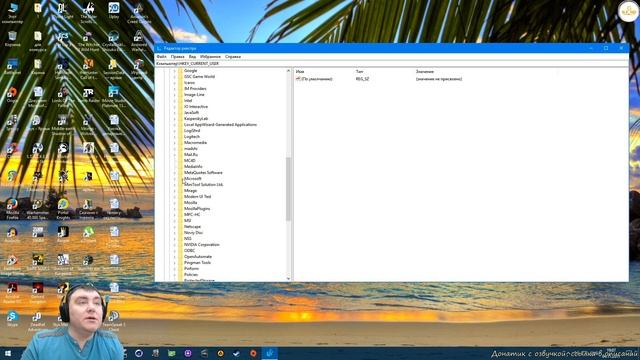The height and width of the screenshot is (360, 640).
Task: Open the Справка menu
Action: click(233, 57)
